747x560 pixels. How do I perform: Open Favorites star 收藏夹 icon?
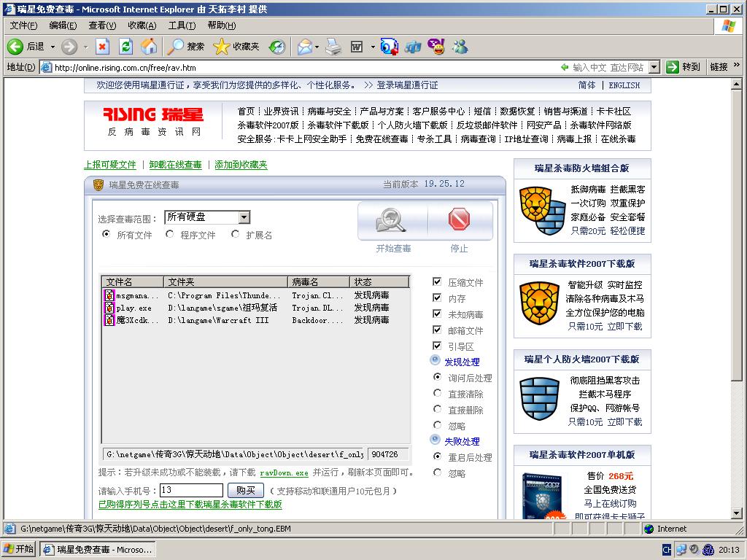coord(221,47)
